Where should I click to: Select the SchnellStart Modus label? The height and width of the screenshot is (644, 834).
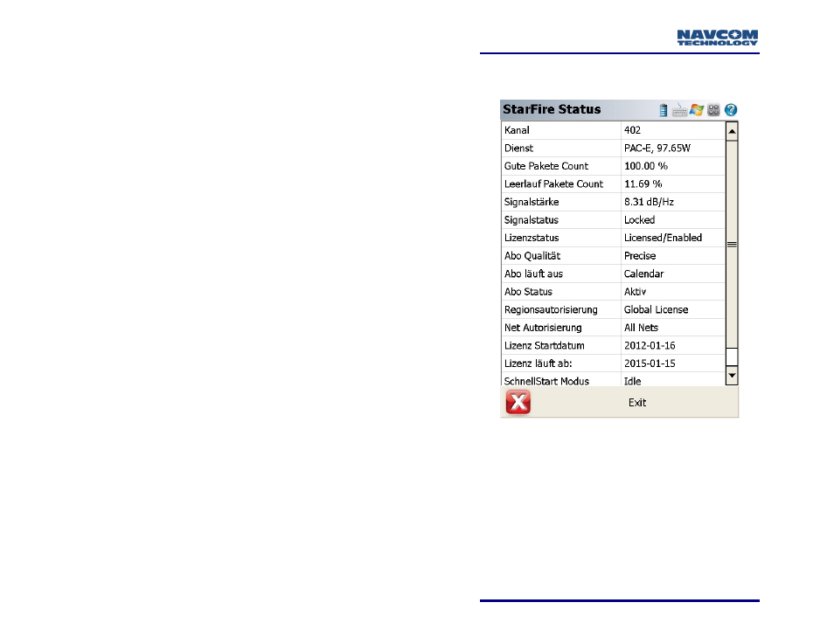(x=546, y=381)
